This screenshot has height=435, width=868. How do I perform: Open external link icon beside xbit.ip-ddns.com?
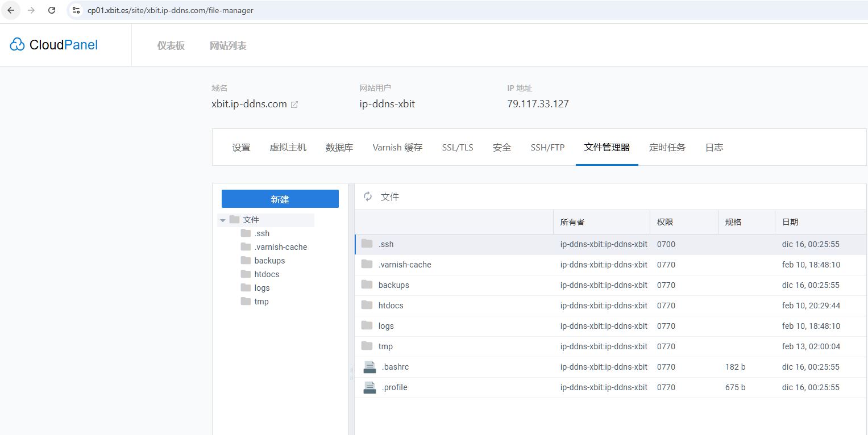pos(294,104)
